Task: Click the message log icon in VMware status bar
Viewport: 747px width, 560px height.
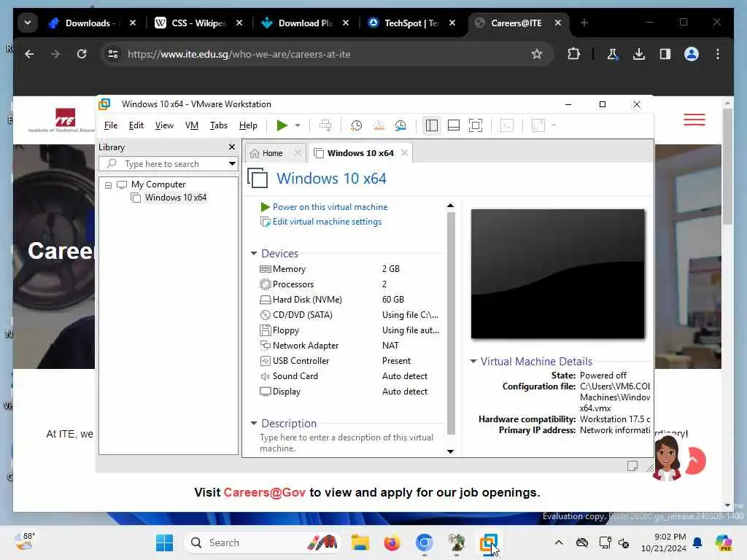Action: pos(632,466)
